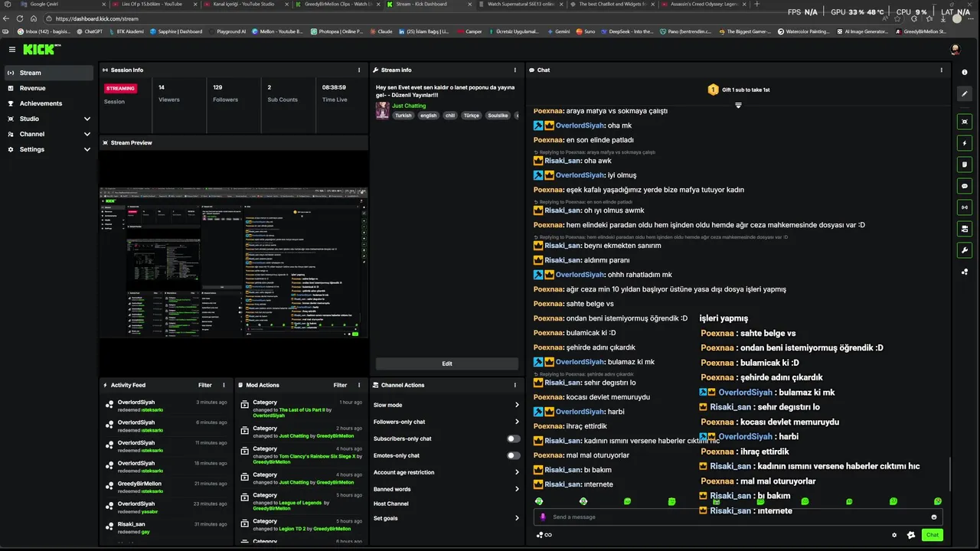Click the Edit stream info button
This screenshot has height=551, width=980.
point(447,364)
